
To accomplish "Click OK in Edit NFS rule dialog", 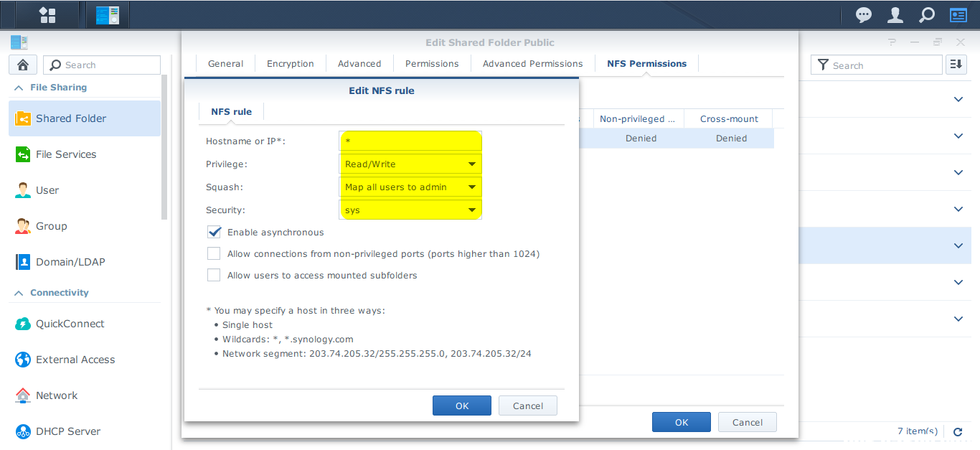I will [x=461, y=406].
